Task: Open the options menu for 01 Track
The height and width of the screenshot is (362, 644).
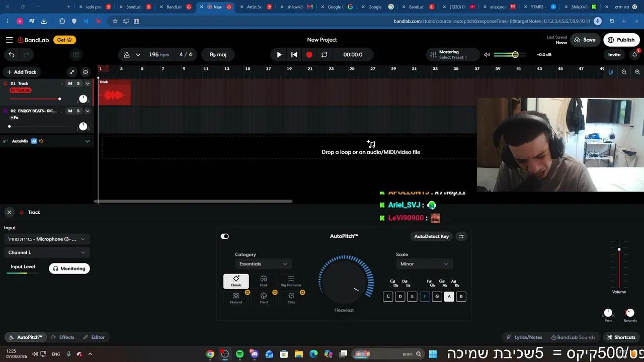Action: tap(62, 83)
